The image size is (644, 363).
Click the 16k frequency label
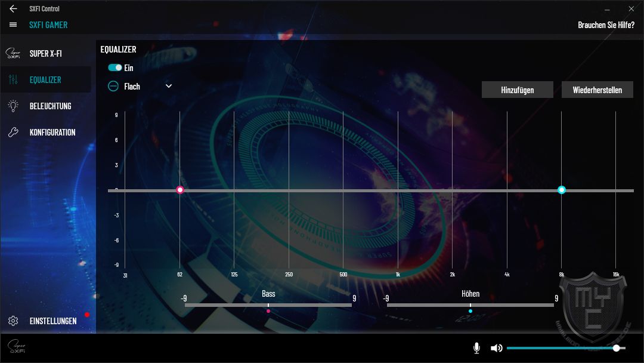(x=615, y=274)
